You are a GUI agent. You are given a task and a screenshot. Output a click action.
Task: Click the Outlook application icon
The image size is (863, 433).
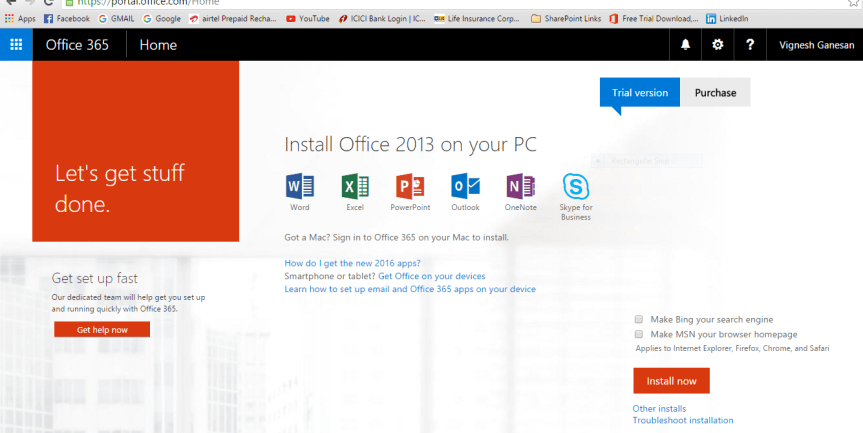point(465,187)
